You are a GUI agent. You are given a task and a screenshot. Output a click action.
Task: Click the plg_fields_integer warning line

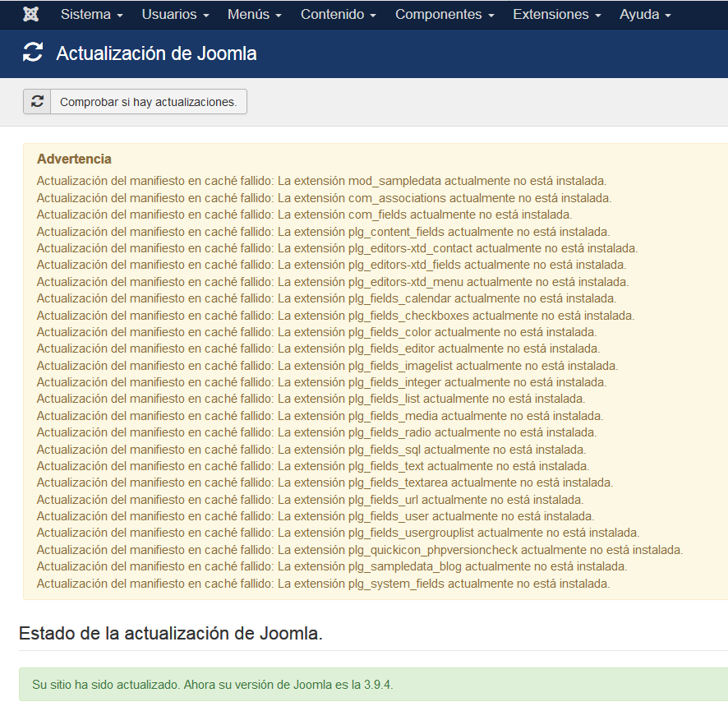click(x=322, y=382)
